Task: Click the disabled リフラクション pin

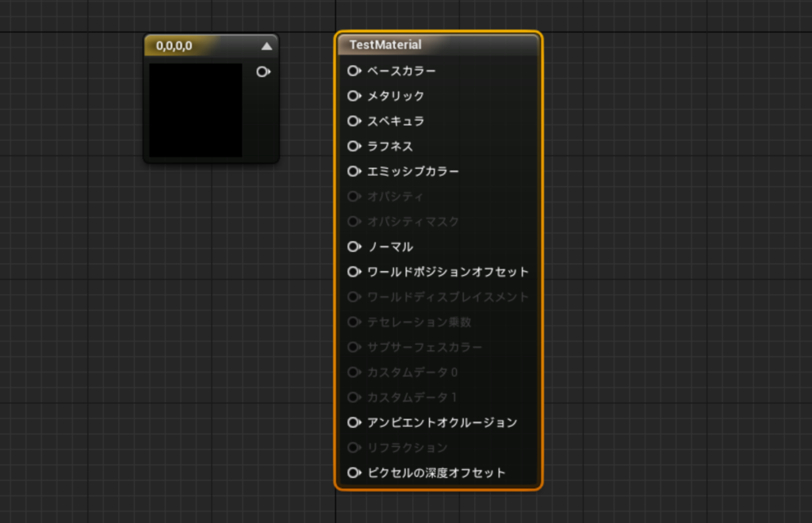Action: click(x=354, y=448)
